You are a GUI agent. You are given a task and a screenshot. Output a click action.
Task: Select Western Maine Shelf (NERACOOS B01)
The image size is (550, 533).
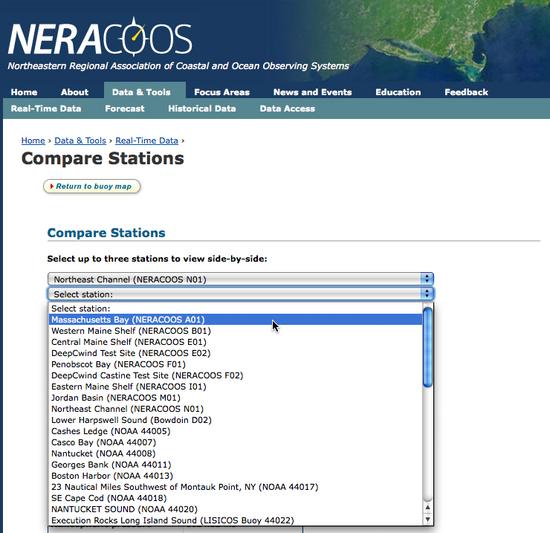coord(235,331)
